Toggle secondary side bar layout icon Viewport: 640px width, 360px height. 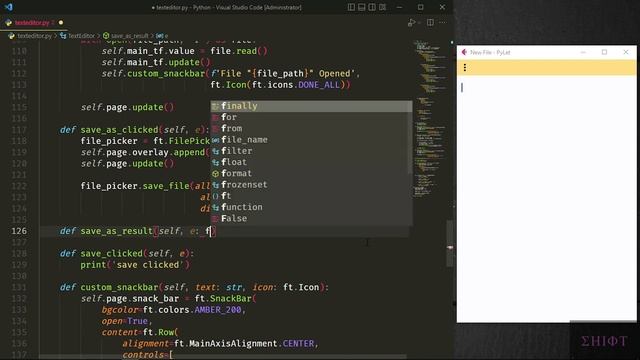372,7
